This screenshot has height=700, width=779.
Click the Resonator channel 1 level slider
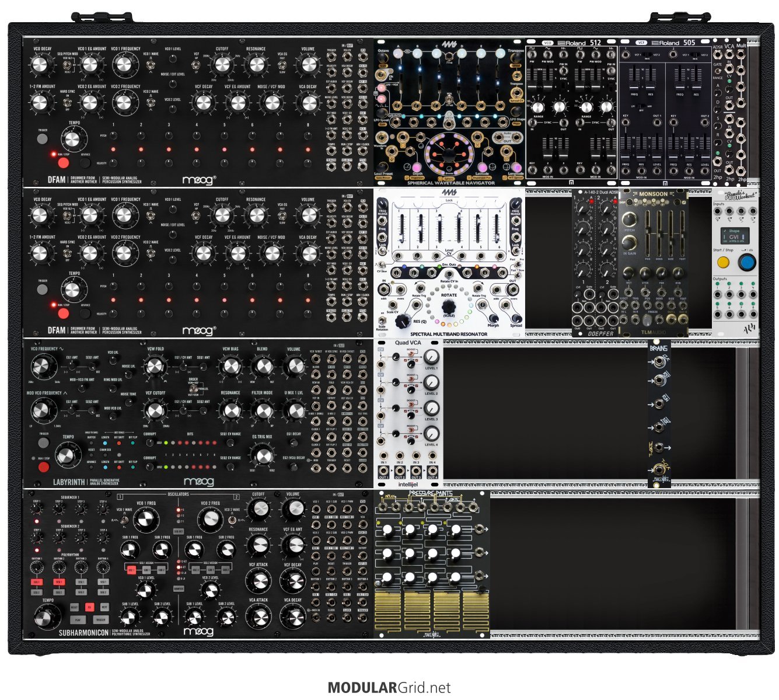tap(401, 229)
